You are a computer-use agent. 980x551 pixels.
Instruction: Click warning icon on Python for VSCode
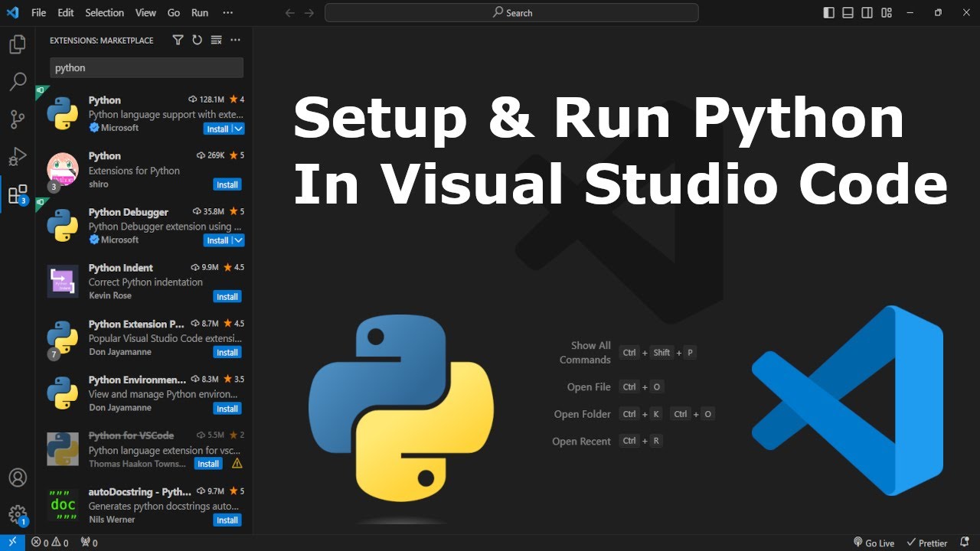237,464
